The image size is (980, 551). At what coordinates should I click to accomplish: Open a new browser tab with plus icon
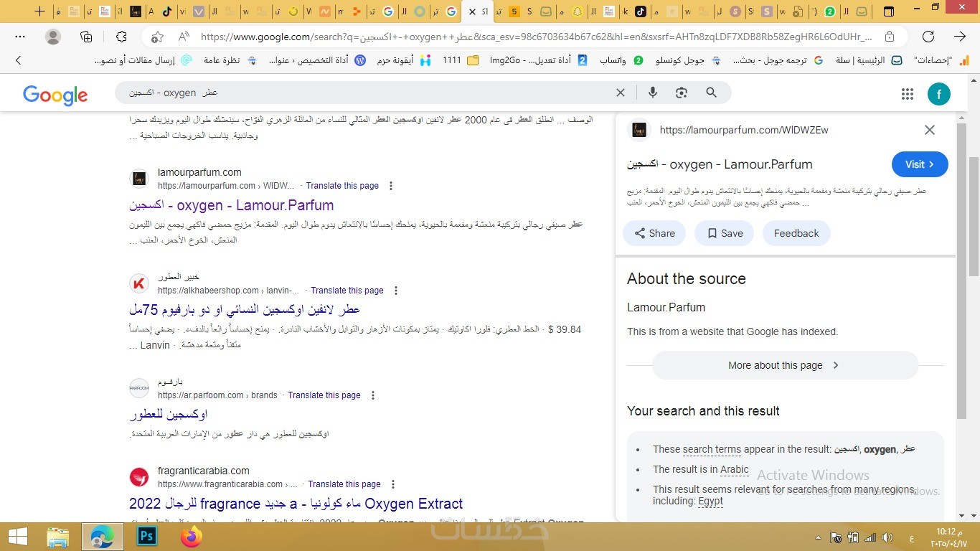coord(40,11)
